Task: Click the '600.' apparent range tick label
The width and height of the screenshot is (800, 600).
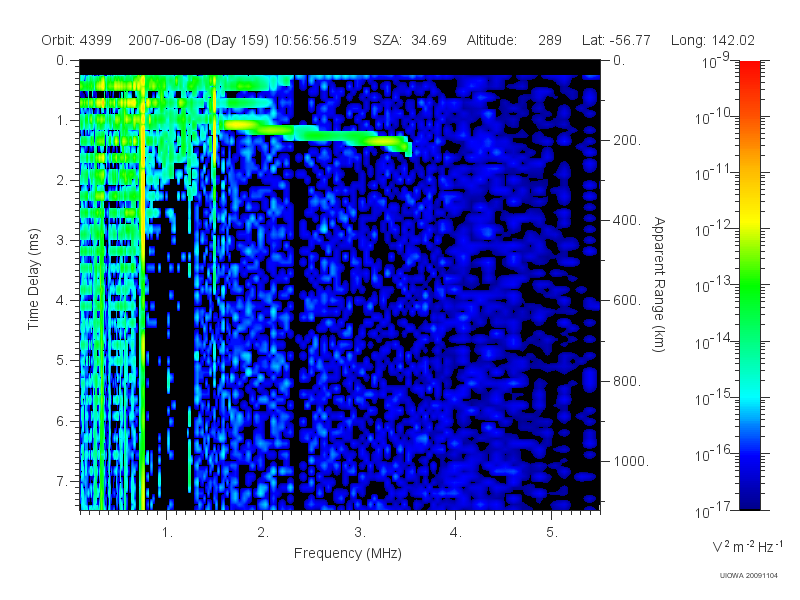Action: [x=627, y=301]
